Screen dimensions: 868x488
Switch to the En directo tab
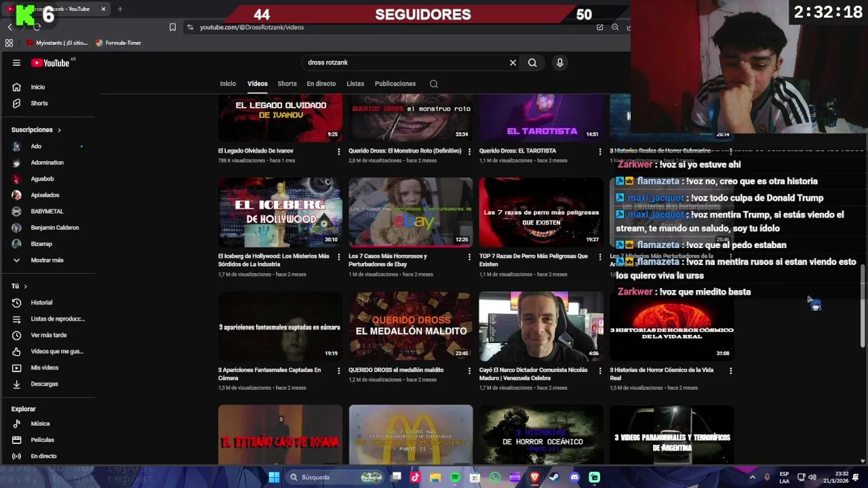pos(321,83)
